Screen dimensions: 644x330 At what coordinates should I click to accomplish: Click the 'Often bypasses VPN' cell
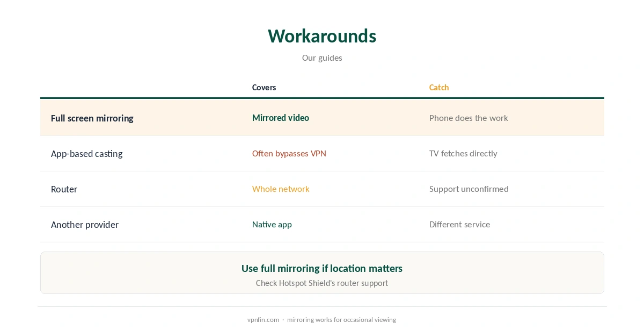[289, 154]
